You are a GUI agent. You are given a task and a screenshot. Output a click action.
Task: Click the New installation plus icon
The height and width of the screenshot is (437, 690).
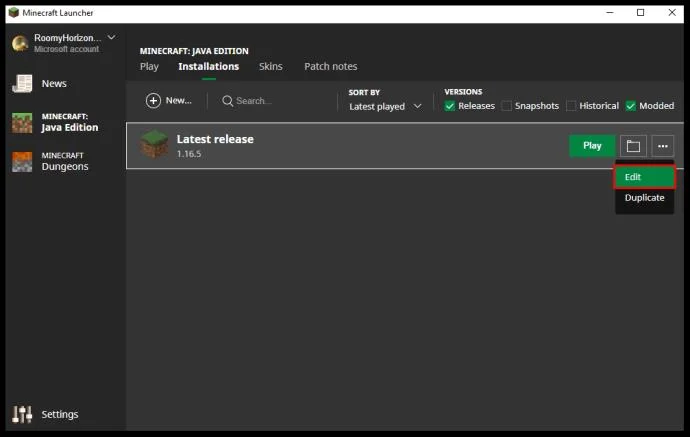click(x=153, y=101)
